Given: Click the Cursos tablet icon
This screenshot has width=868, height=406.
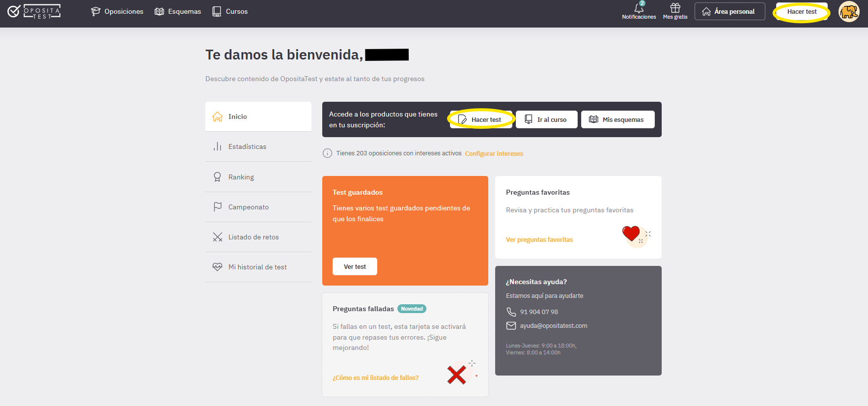Looking at the screenshot, I should pos(217,11).
